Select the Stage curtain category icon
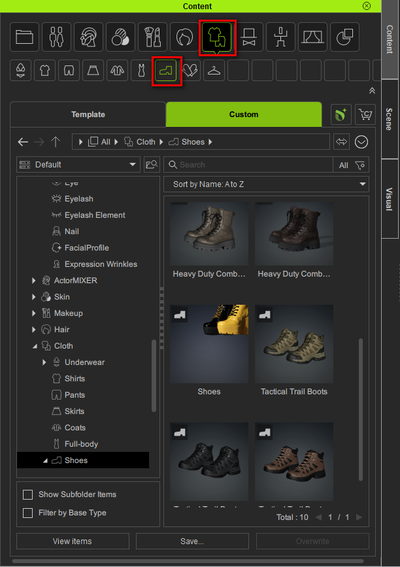 click(312, 37)
